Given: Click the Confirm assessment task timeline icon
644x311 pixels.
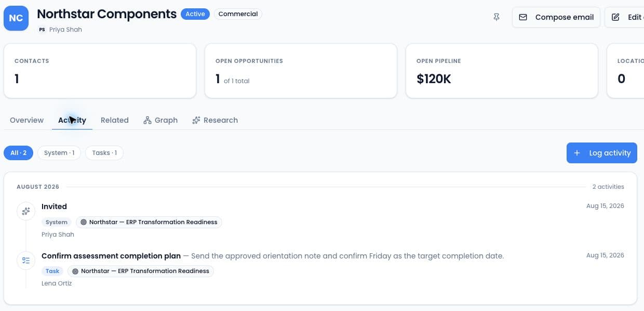Looking at the screenshot, I should pyautogui.click(x=26, y=261).
